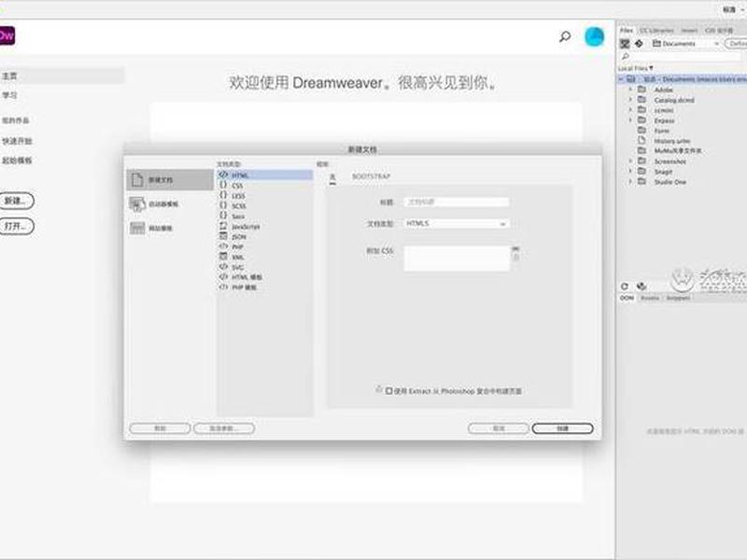Click the 标题 title input field
The image size is (747, 560).
(x=456, y=203)
